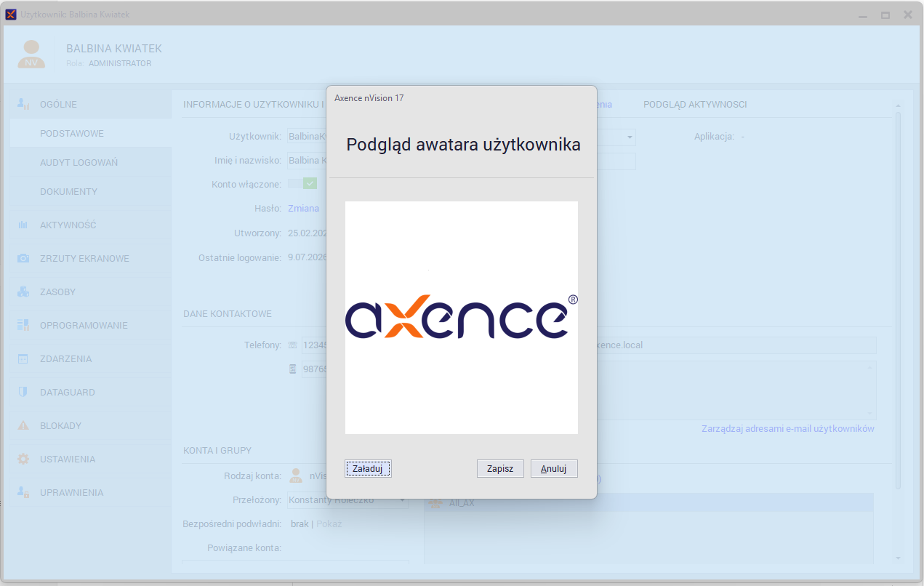The image size is (924, 586).
Task: Click the ZASOBY cubes icon
Action: pos(23,292)
